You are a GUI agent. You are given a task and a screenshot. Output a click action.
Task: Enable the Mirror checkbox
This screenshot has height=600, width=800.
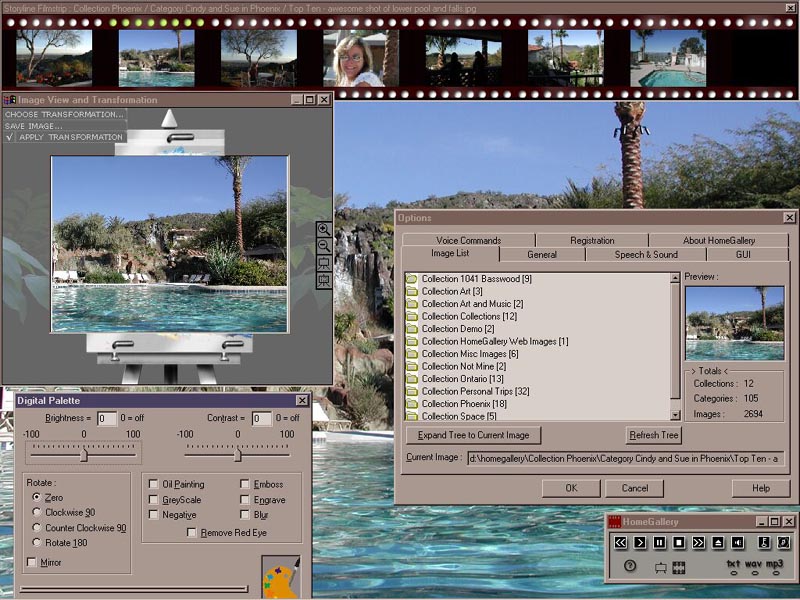(32, 562)
